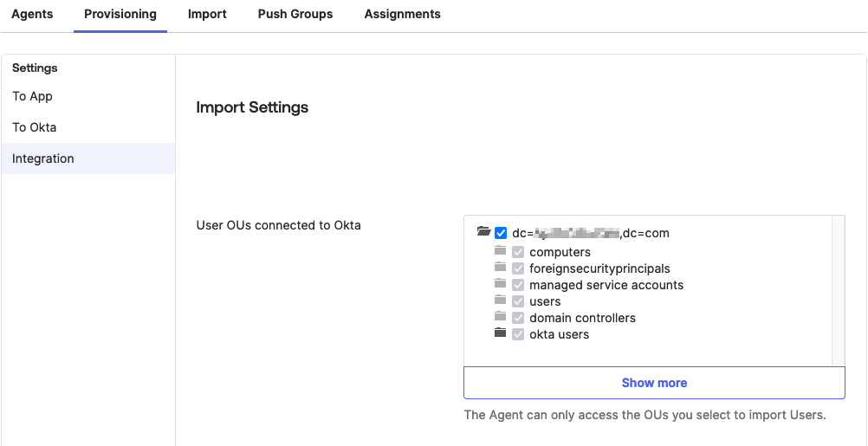Toggle the okta users OU checkbox
Screen dimensions: 868x446
click(x=518, y=334)
